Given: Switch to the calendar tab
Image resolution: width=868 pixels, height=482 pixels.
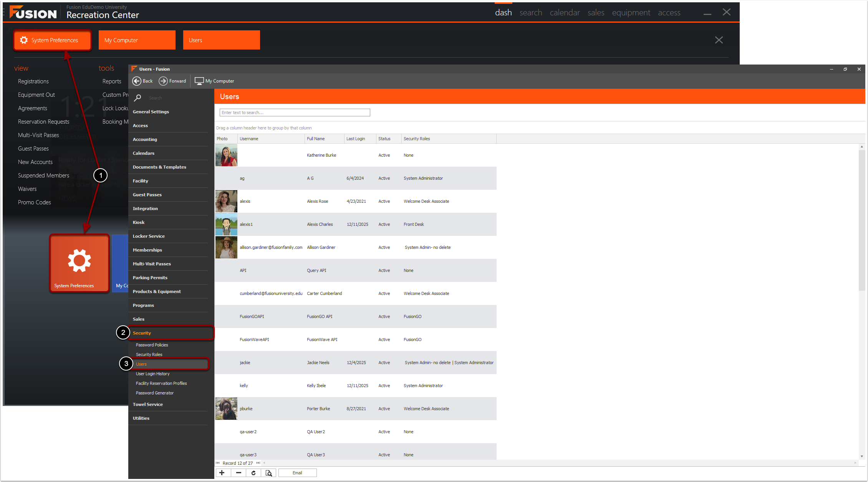Looking at the screenshot, I should tap(565, 13).
